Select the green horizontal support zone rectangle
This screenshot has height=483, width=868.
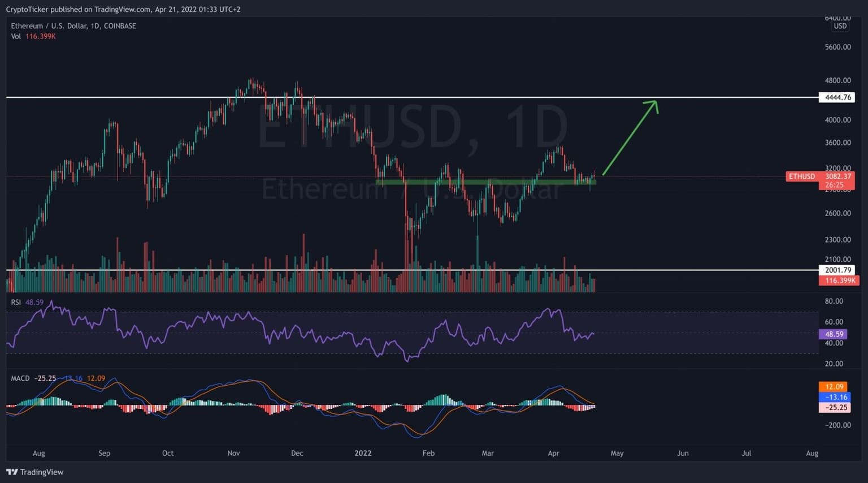coord(486,182)
